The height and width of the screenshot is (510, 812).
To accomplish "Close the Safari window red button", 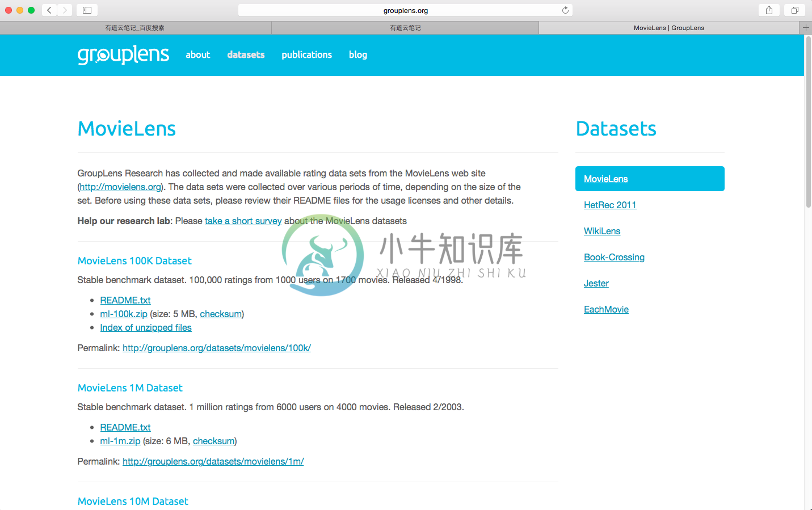I will [x=9, y=10].
